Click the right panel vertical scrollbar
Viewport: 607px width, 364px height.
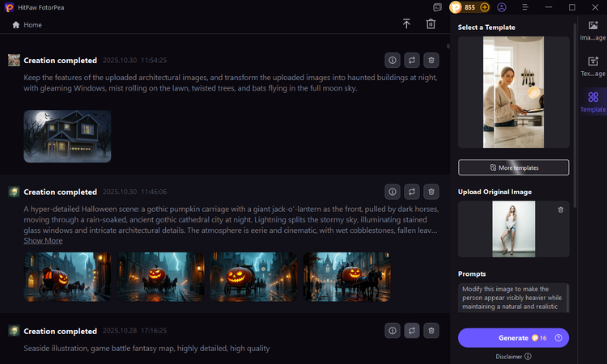575,116
